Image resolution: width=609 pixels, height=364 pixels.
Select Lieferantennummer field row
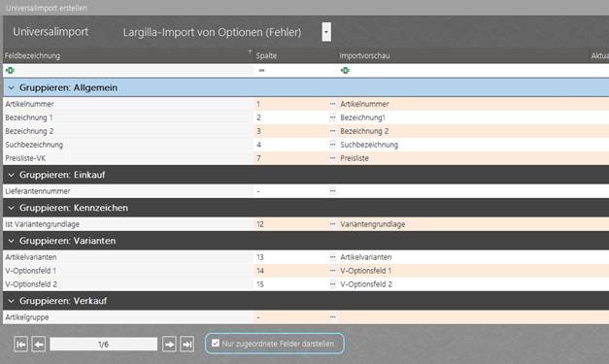pos(306,191)
